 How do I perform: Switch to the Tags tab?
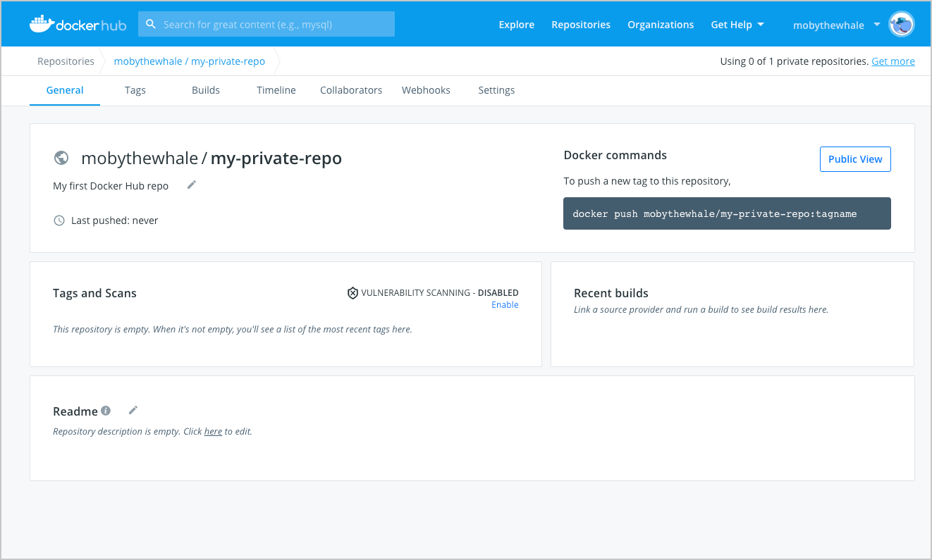[x=135, y=90]
